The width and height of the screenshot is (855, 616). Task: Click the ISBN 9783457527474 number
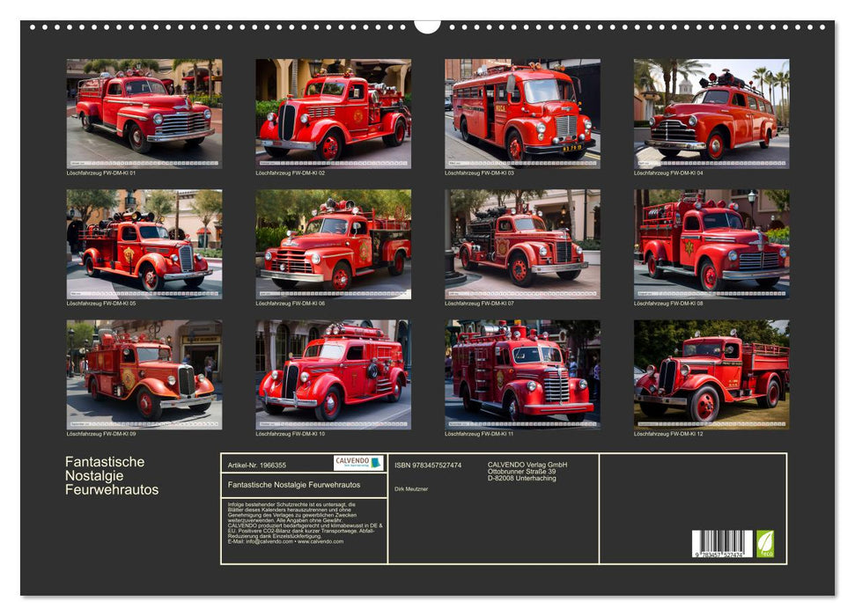point(428,465)
